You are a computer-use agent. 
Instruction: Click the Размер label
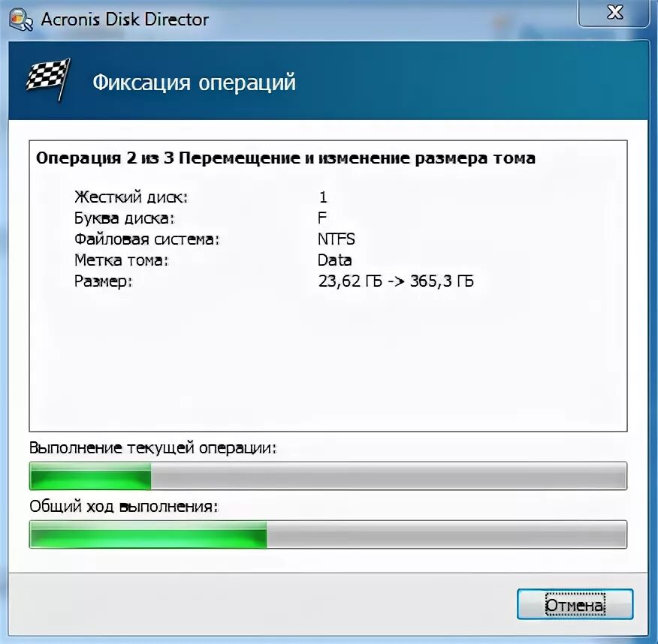tap(103, 281)
